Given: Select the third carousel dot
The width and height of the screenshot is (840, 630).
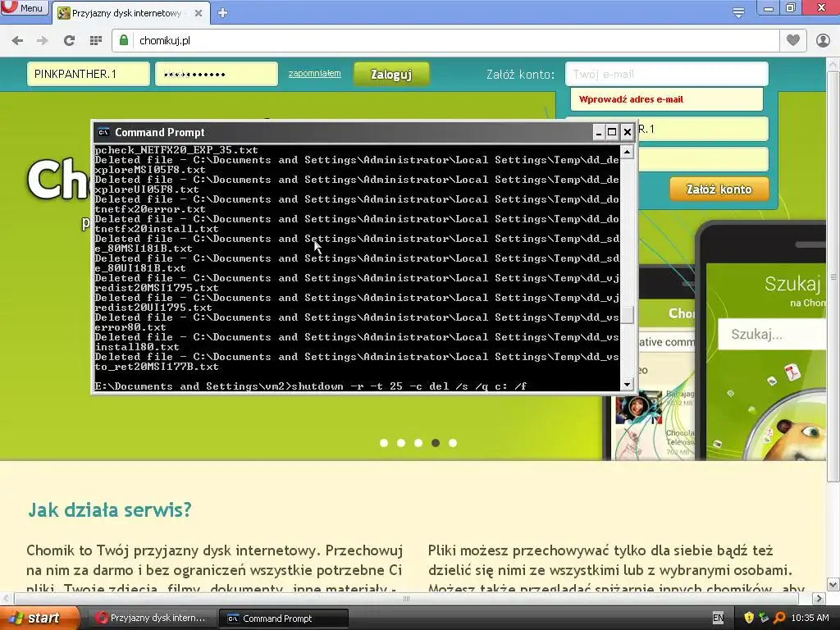Looking at the screenshot, I should click(418, 443).
